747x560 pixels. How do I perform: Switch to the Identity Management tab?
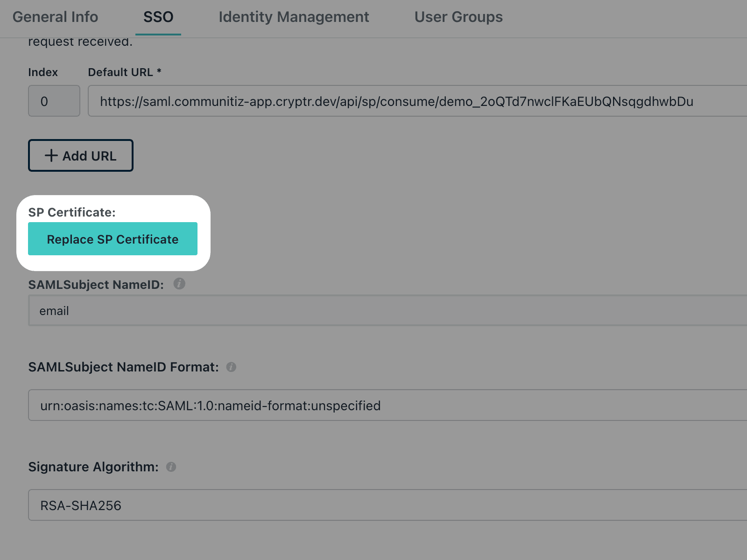click(x=294, y=17)
